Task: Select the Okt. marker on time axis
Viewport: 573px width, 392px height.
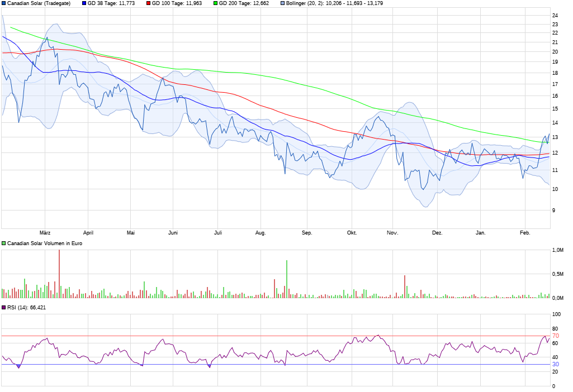Action: point(352,233)
